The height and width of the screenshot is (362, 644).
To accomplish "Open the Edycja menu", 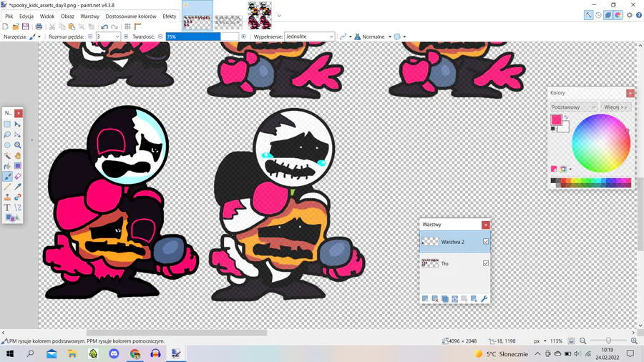I will (x=26, y=16).
